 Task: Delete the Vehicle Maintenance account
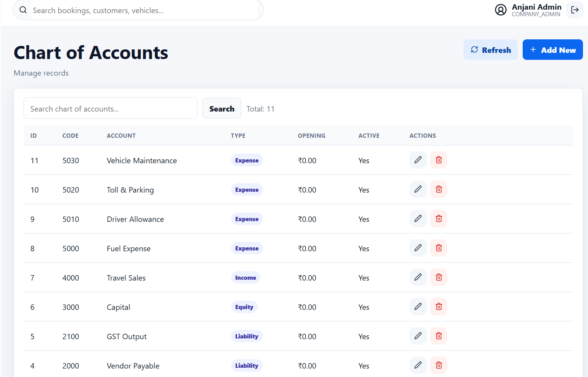438,160
